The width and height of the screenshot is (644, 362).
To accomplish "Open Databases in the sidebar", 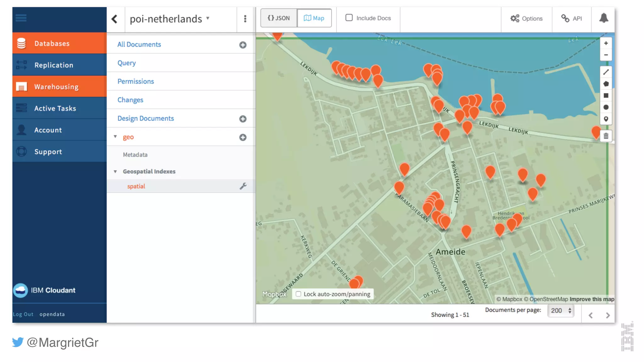I will (x=59, y=43).
